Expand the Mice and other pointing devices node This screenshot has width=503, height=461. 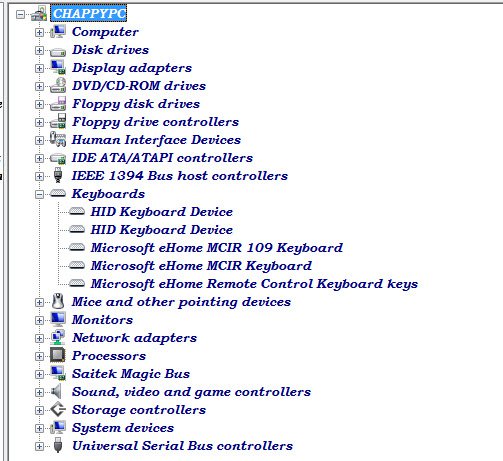point(39,302)
